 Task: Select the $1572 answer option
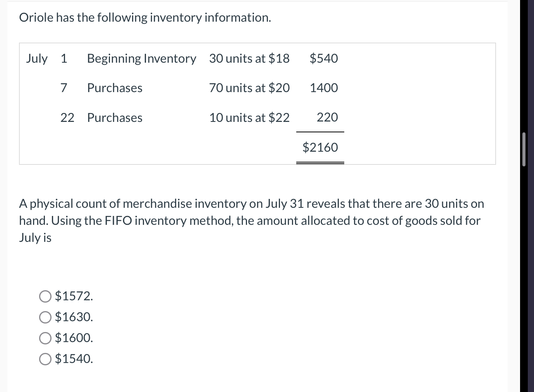point(45,296)
